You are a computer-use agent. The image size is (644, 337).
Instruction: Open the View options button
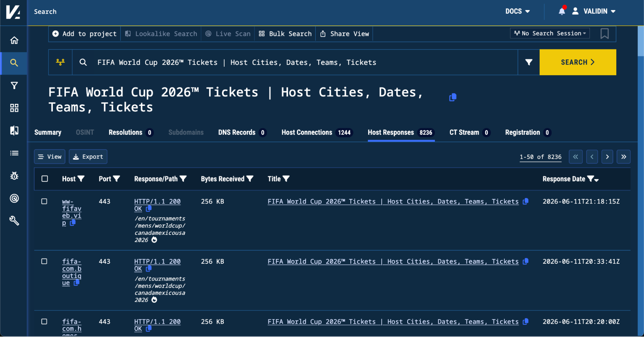pyautogui.click(x=50, y=157)
